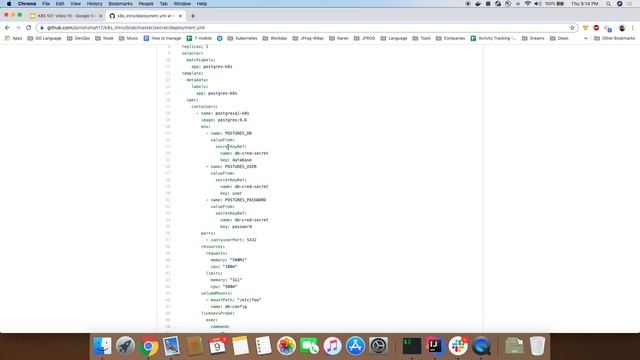Image resolution: width=640 pixels, height=360 pixels.
Task: Click the red extension icon in toolbar
Action: tap(596, 28)
